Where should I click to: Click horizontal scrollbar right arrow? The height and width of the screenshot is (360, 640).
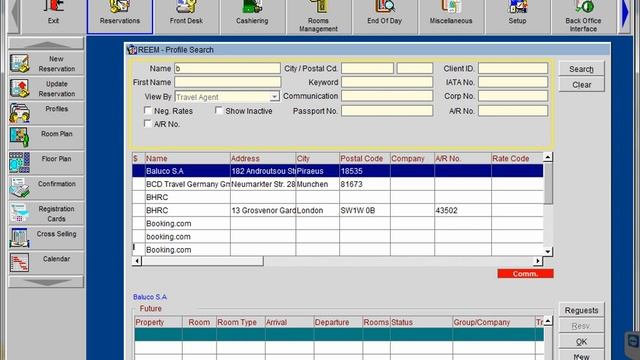538,261
